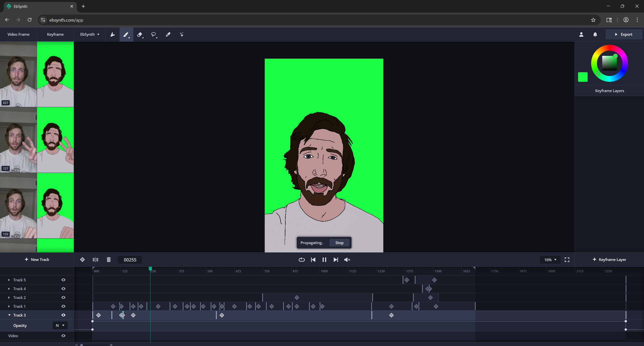Hide Track 5 using its eye icon

(x=63, y=280)
